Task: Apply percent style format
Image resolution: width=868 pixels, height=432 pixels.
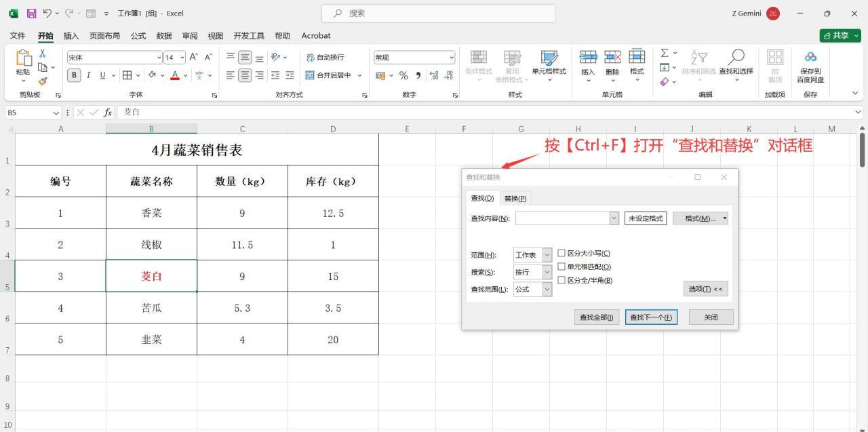Action: click(403, 75)
